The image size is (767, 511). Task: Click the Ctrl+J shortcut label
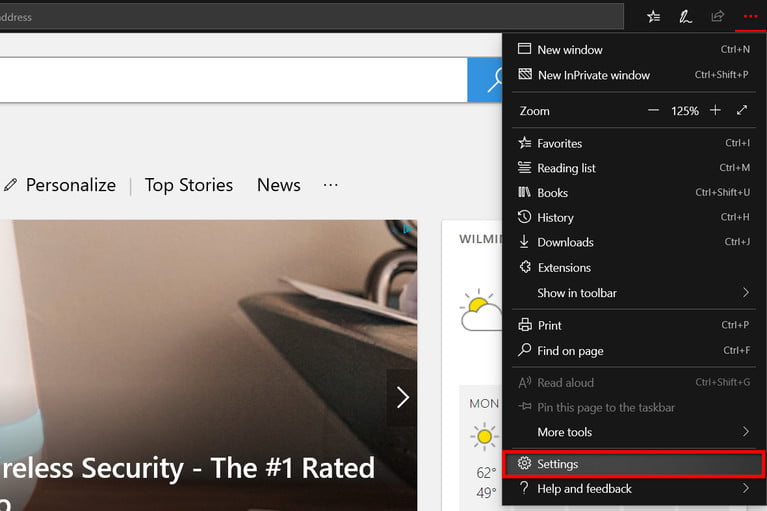coord(737,242)
